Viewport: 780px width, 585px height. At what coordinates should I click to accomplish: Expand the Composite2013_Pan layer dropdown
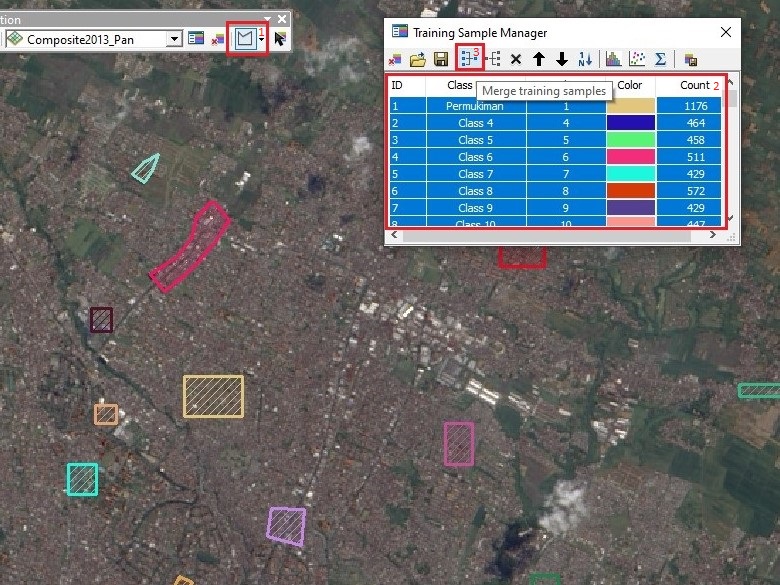pyautogui.click(x=175, y=39)
